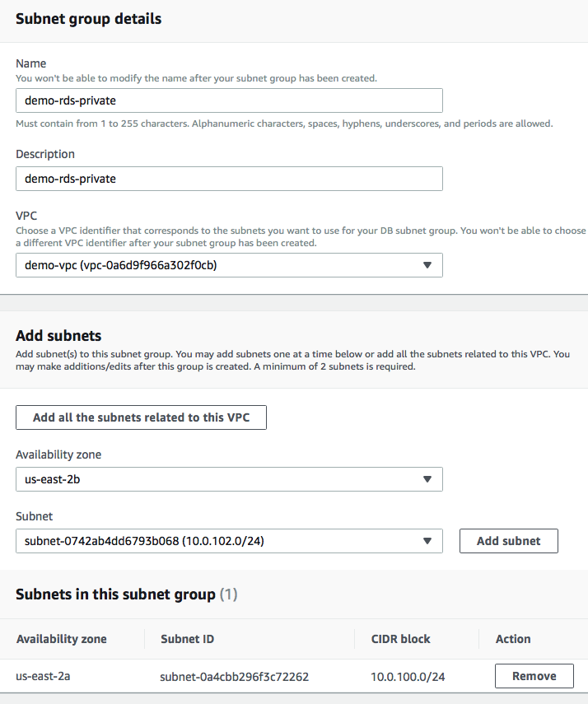Image resolution: width=588 pixels, height=704 pixels.
Task: Click the Add subnet button
Action: click(x=509, y=541)
